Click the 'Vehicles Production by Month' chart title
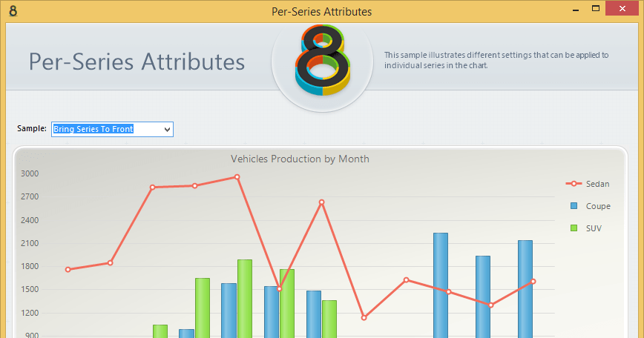644x338 pixels. tap(300, 159)
